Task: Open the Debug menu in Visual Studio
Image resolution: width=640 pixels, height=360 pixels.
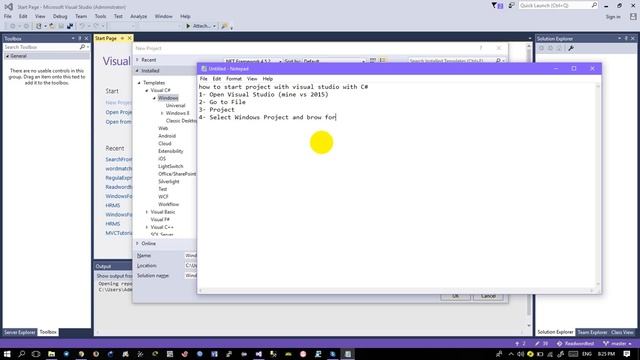Action: click(60, 16)
